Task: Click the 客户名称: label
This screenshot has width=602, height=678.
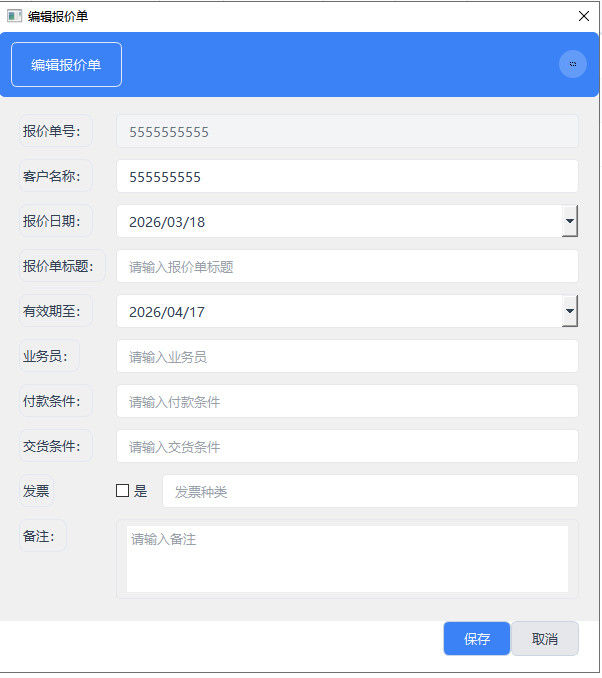Action: tap(56, 176)
